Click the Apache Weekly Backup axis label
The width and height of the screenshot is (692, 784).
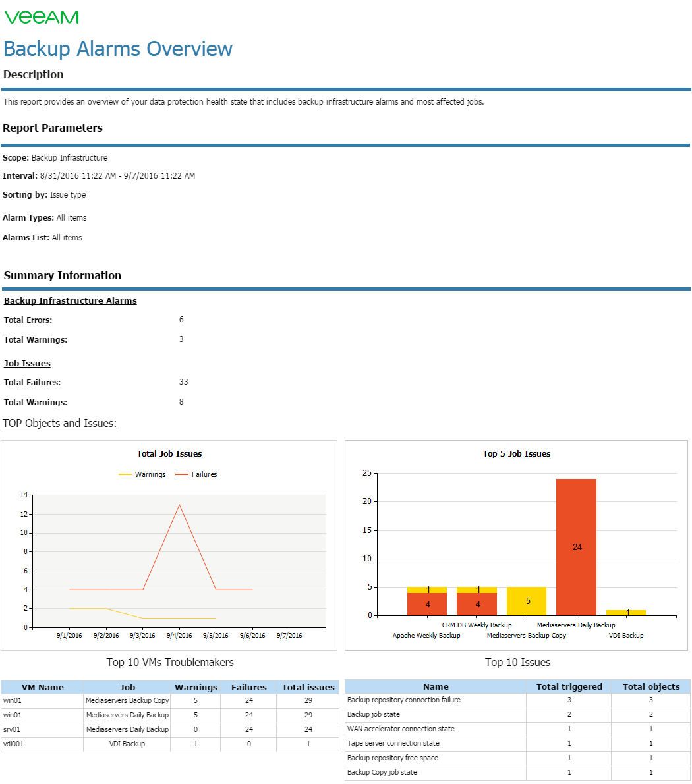[x=426, y=636]
